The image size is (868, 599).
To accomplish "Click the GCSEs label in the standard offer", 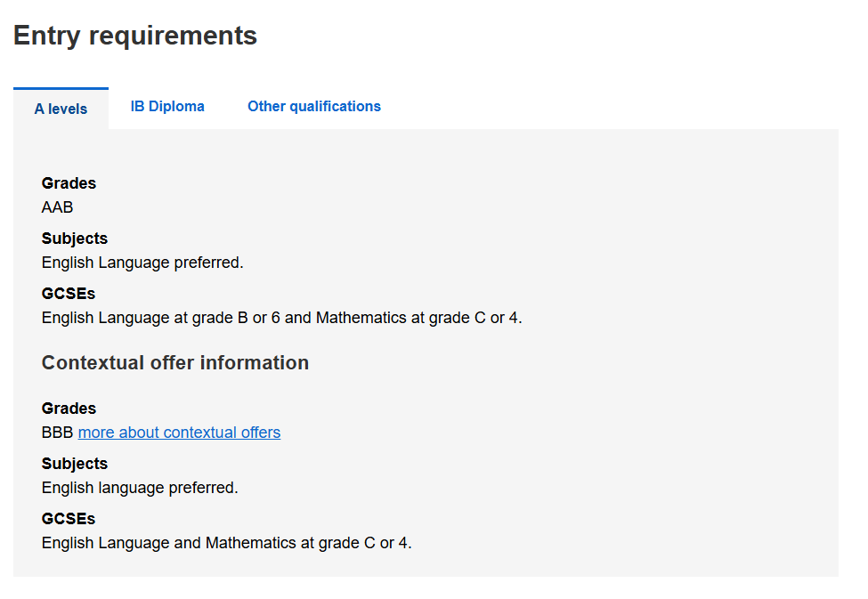I will [x=68, y=294].
